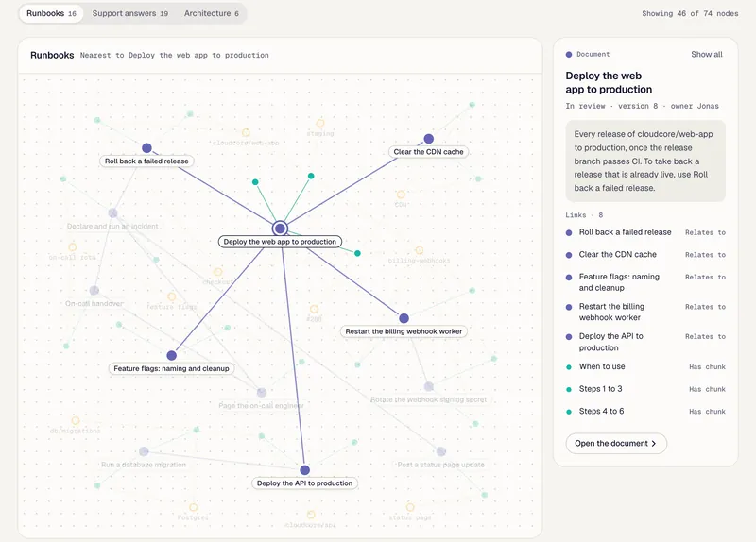Select the Clear the CDN cache graph node label

click(x=428, y=152)
